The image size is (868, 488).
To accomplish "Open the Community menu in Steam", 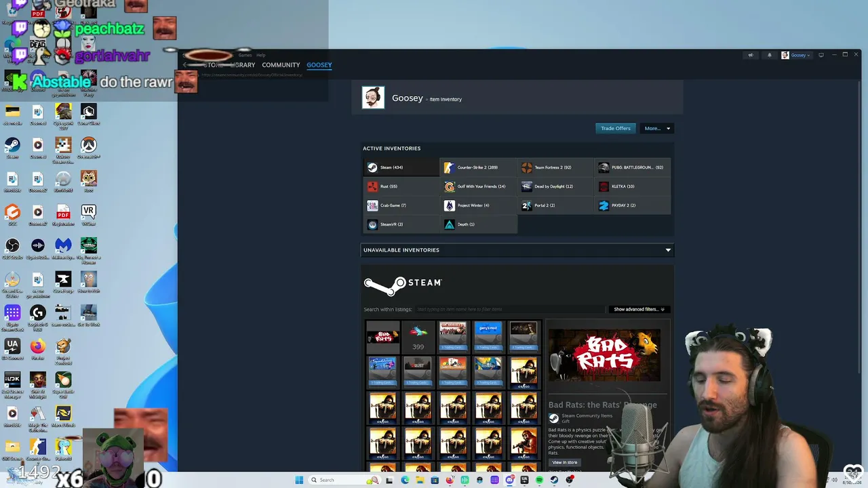I will point(281,65).
